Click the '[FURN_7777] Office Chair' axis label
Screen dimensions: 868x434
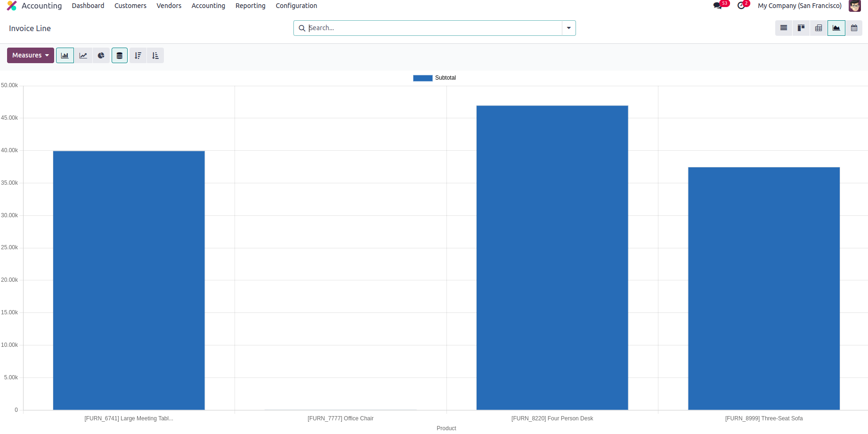[x=341, y=418]
